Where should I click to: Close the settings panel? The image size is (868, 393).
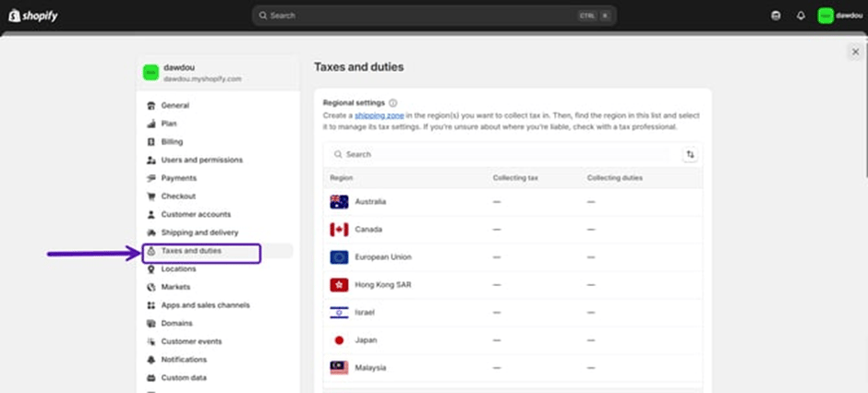coord(855,52)
